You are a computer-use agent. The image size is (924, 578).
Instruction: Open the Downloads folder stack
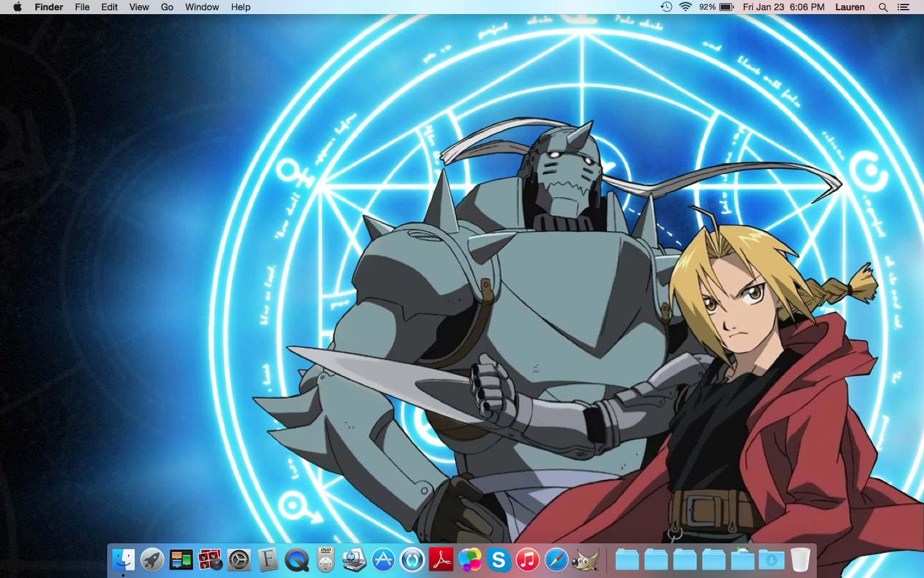771,560
